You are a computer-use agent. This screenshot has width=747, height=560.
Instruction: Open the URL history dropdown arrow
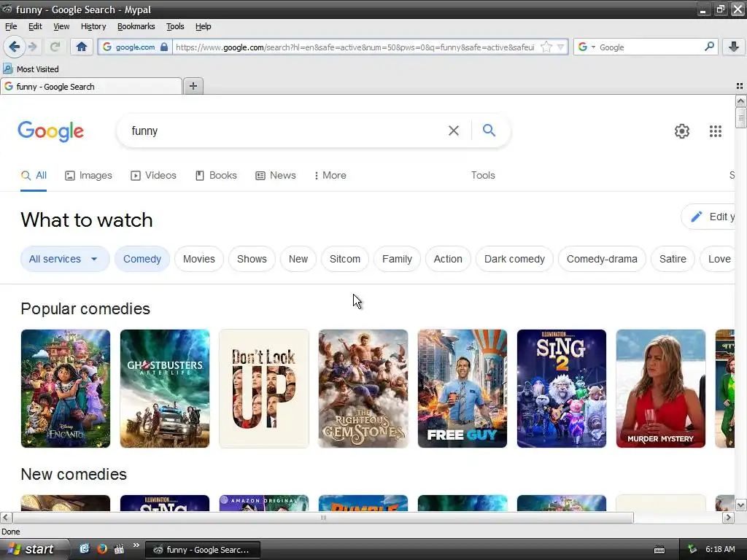point(561,47)
